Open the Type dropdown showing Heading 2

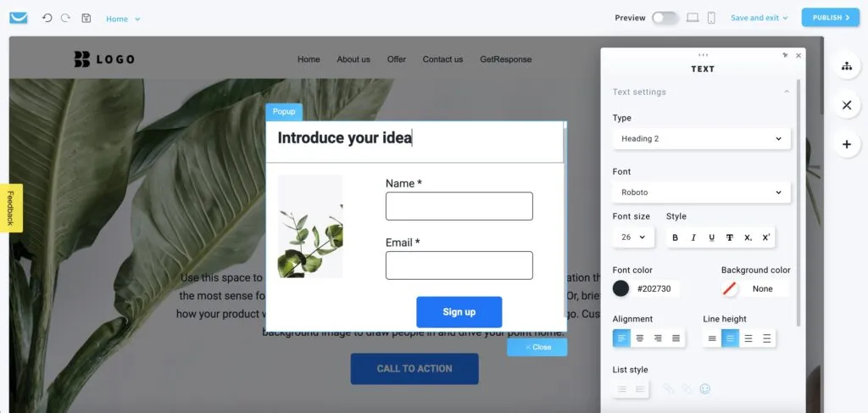coord(701,138)
